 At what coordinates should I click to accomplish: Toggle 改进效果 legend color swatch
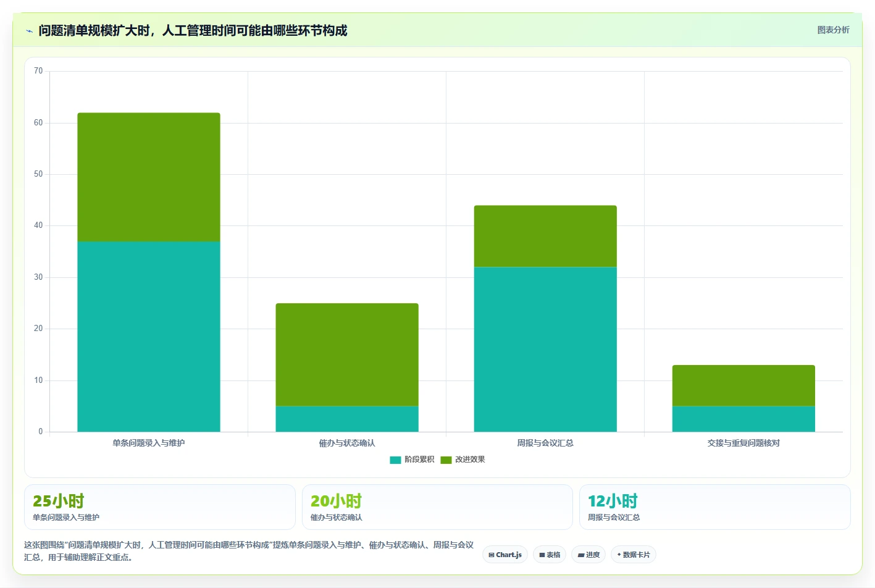tap(446, 460)
